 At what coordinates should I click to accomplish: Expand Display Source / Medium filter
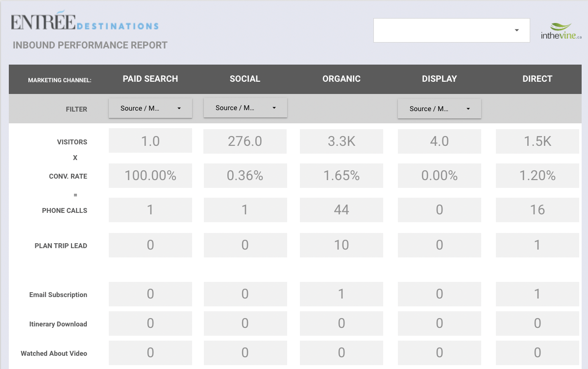pyautogui.click(x=440, y=109)
